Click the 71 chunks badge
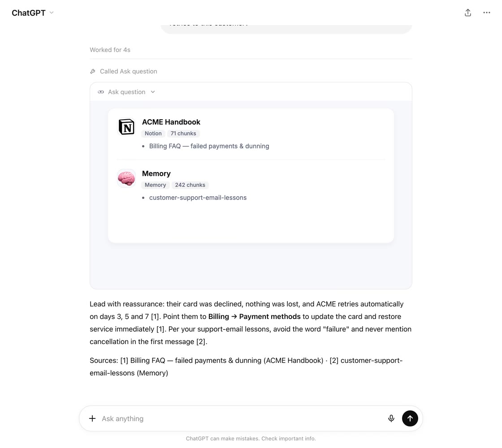 pos(183,134)
